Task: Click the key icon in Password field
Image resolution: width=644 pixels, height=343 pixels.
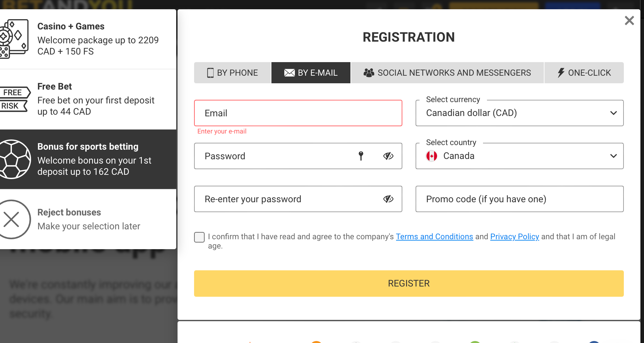Action: point(361,156)
